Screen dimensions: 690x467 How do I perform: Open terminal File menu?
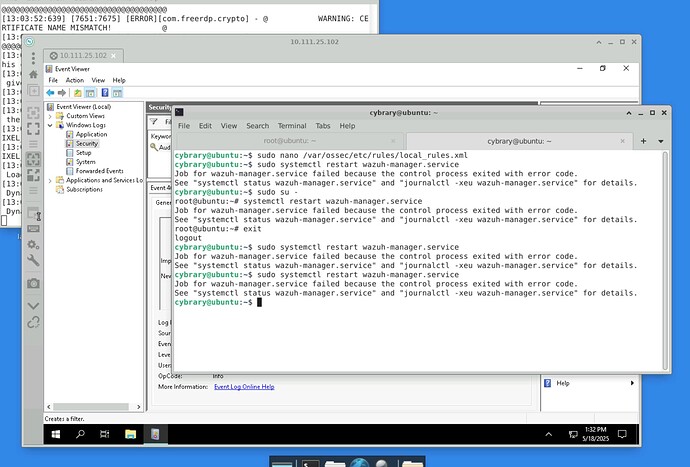pyautogui.click(x=184, y=126)
